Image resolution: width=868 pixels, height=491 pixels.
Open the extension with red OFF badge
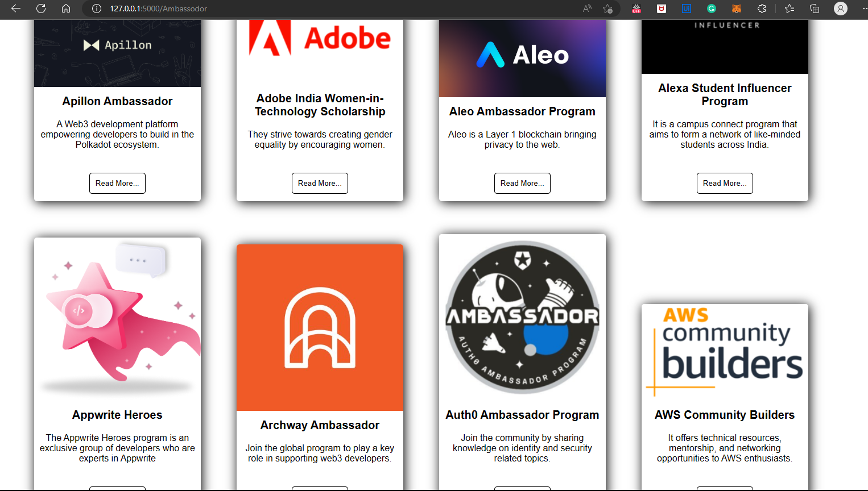[x=636, y=9]
